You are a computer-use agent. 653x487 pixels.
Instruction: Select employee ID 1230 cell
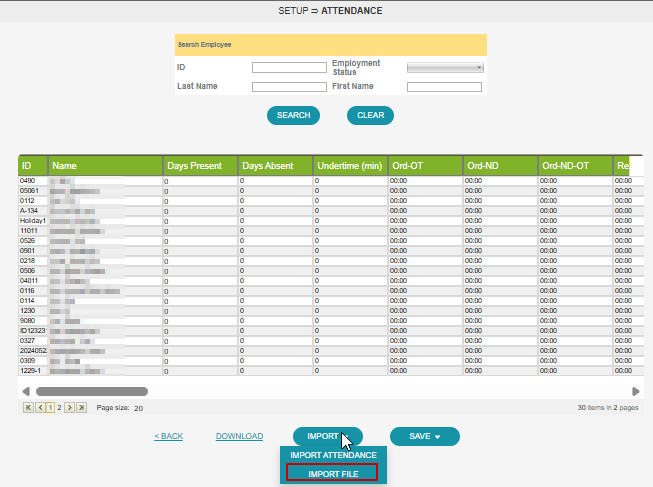pos(33,311)
